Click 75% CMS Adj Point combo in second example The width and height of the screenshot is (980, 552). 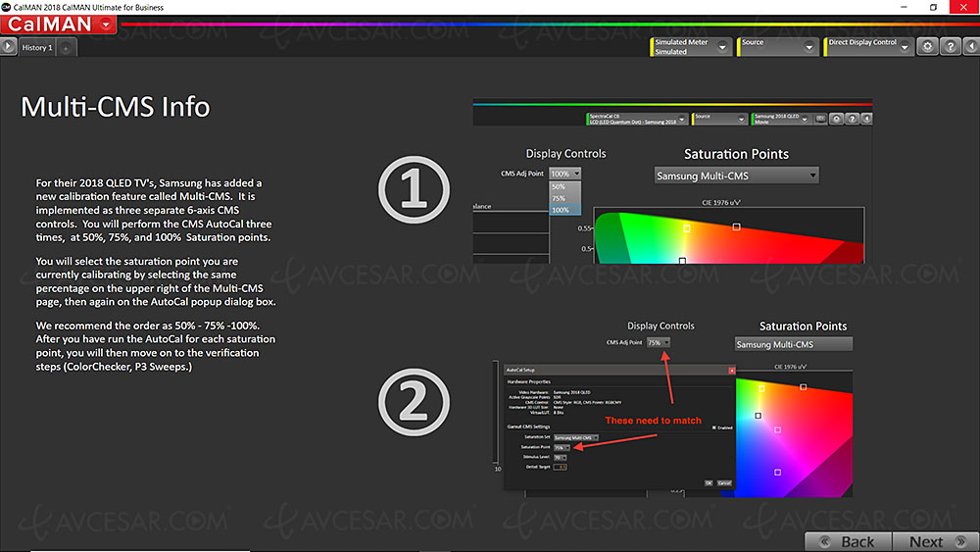(x=659, y=342)
